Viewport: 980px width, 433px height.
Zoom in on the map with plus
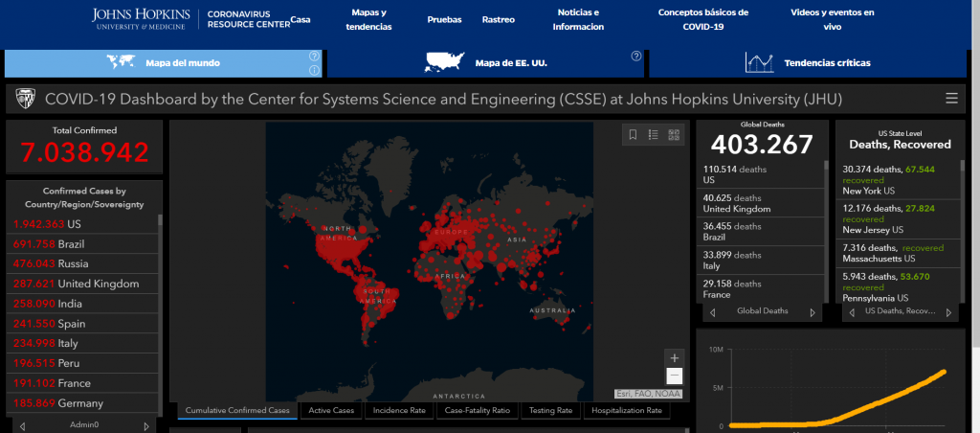click(675, 358)
